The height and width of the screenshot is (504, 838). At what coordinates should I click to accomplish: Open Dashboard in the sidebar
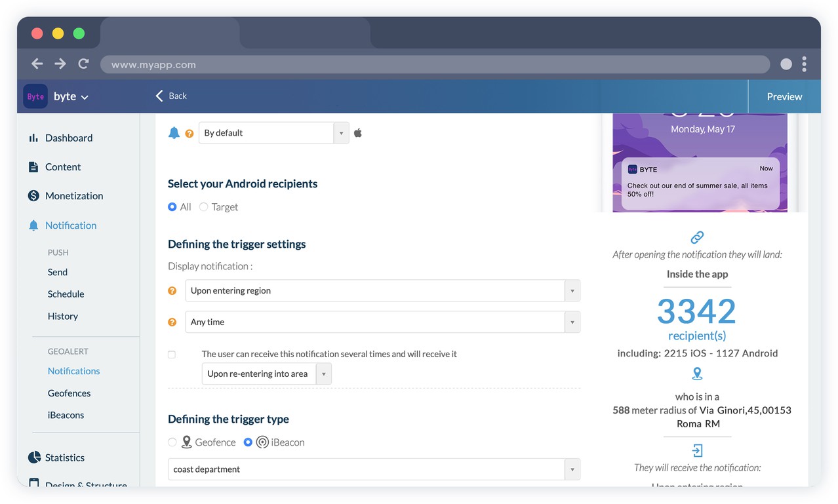68,138
